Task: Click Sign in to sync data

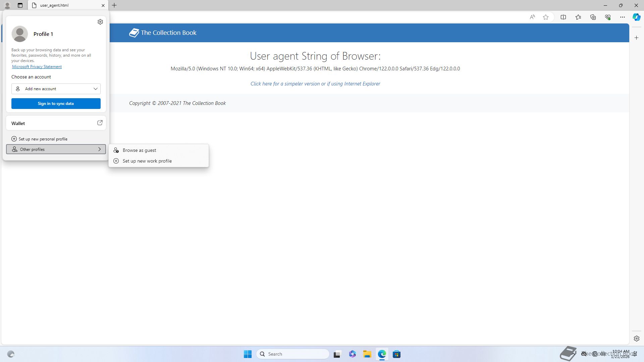Action: coord(56,104)
